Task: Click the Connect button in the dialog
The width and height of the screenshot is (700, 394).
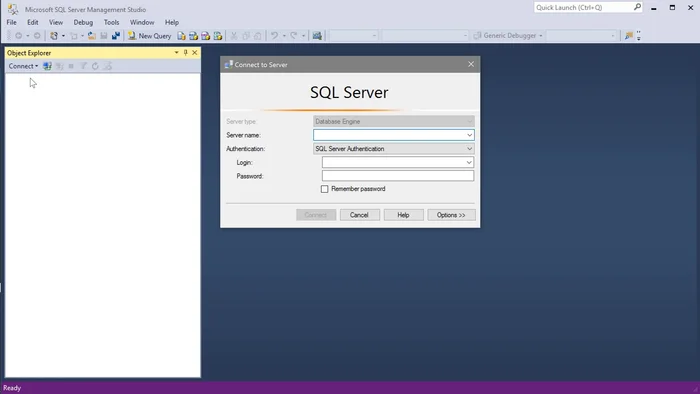Action: (x=316, y=215)
